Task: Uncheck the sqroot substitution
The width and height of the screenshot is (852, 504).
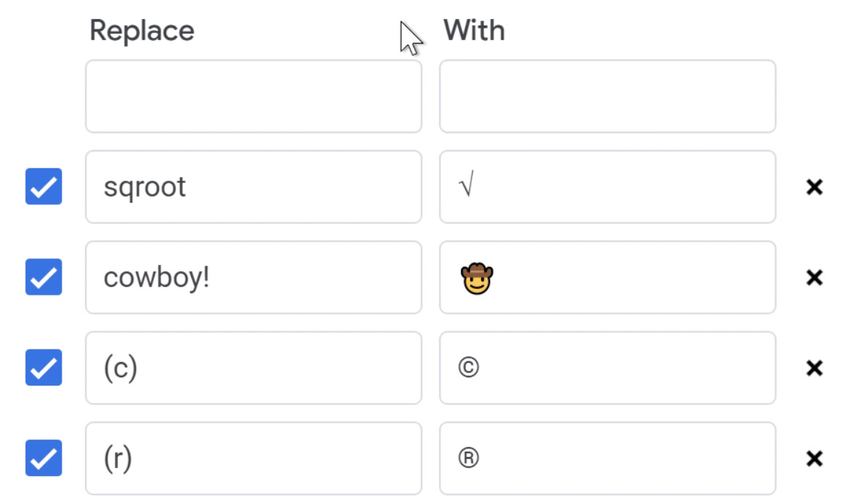Action: click(x=43, y=187)
